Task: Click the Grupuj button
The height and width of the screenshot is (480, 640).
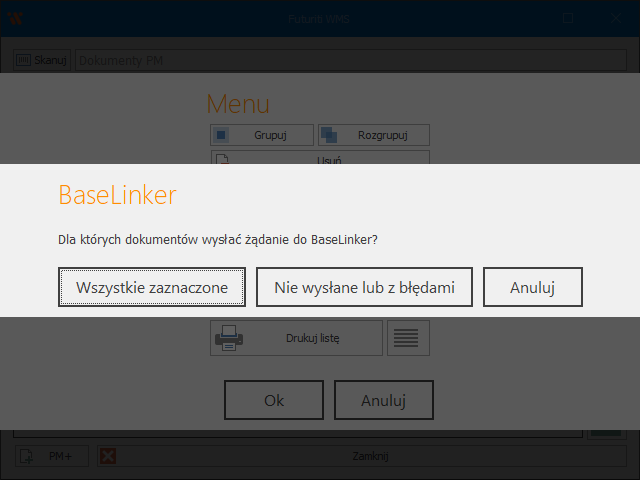Action: (262, 135)
